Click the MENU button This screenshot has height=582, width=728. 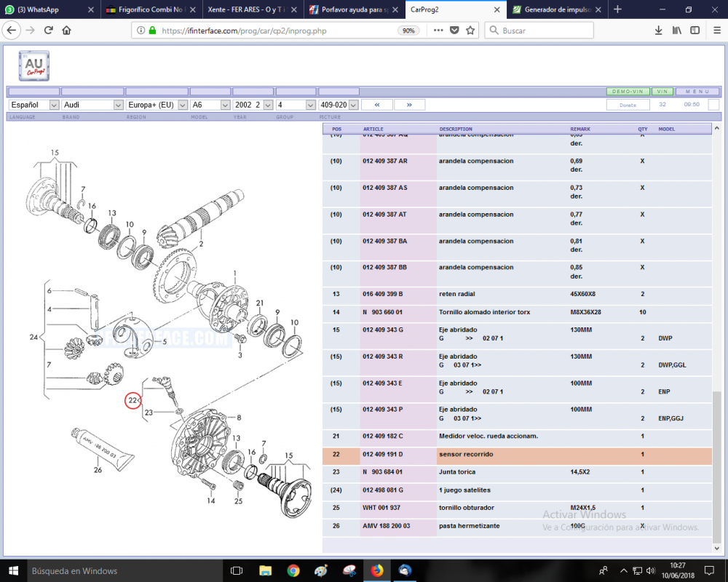click(x=697, y=92)
